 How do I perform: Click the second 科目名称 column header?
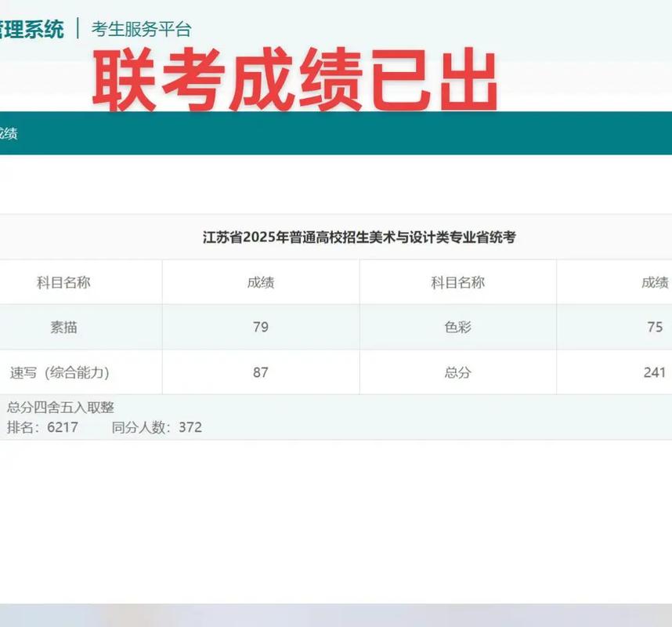coord(458,282)
